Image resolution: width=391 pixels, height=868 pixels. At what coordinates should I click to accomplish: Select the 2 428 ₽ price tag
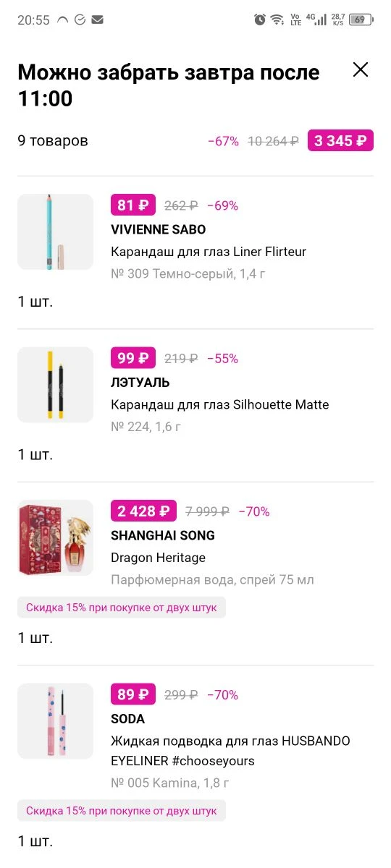coord(143,511)
